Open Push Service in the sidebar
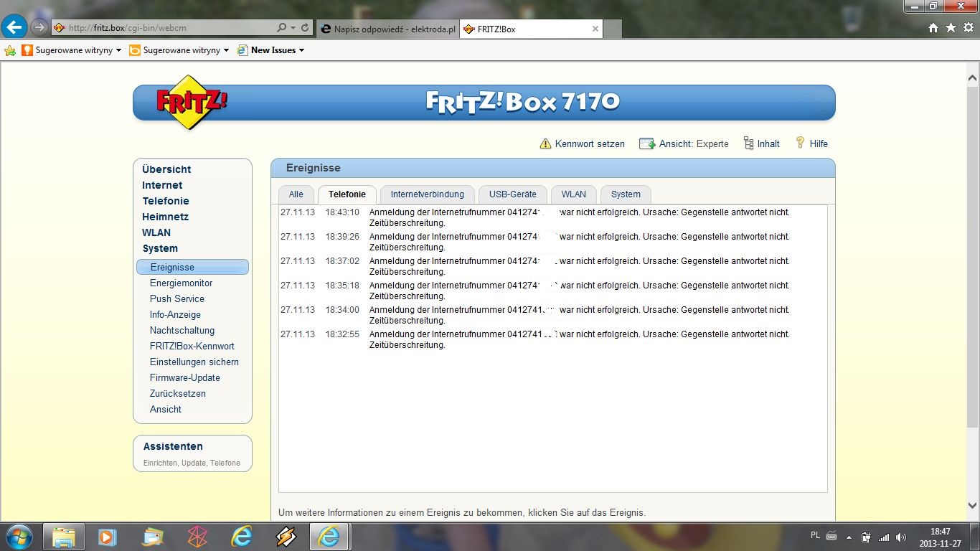Image resolution: width=980 pixels, height=551 pixels. pos(177,298)
